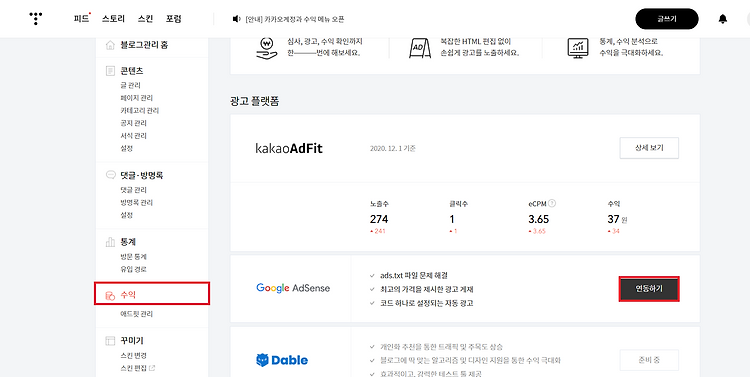Click the Dable logo
Screen dimensions: 750x377
click(x=282, y=360)
